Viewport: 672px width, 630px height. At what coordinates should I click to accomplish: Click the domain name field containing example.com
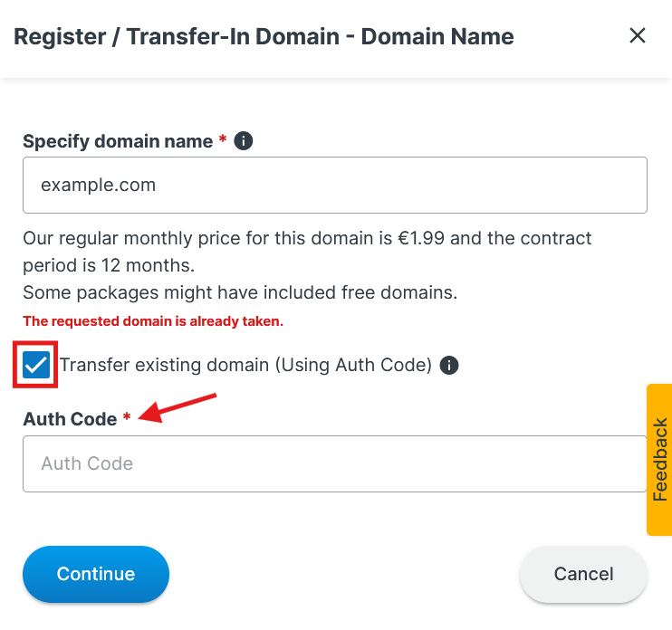point(334,186)
